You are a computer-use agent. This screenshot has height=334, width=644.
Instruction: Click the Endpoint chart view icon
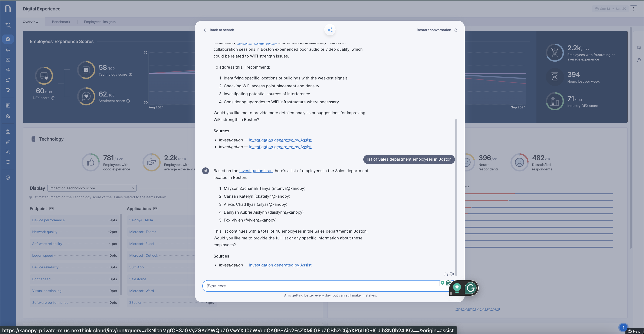click(52, 209)
